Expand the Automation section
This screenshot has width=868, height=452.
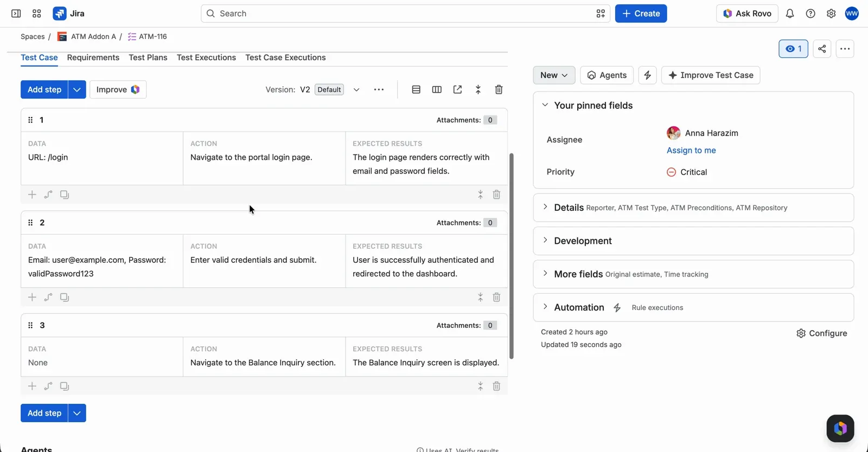[545, 307]
